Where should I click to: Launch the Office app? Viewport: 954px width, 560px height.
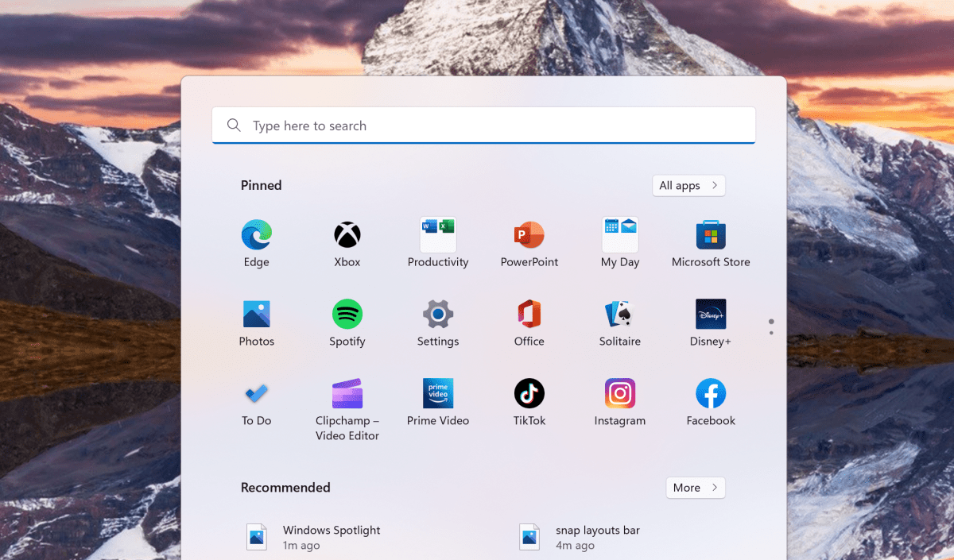pyautogui.click(x=529, y=315)
